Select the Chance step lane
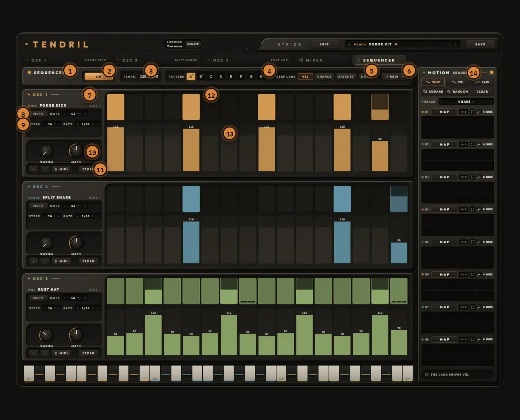The image size is (520, 420). [324, 76]
